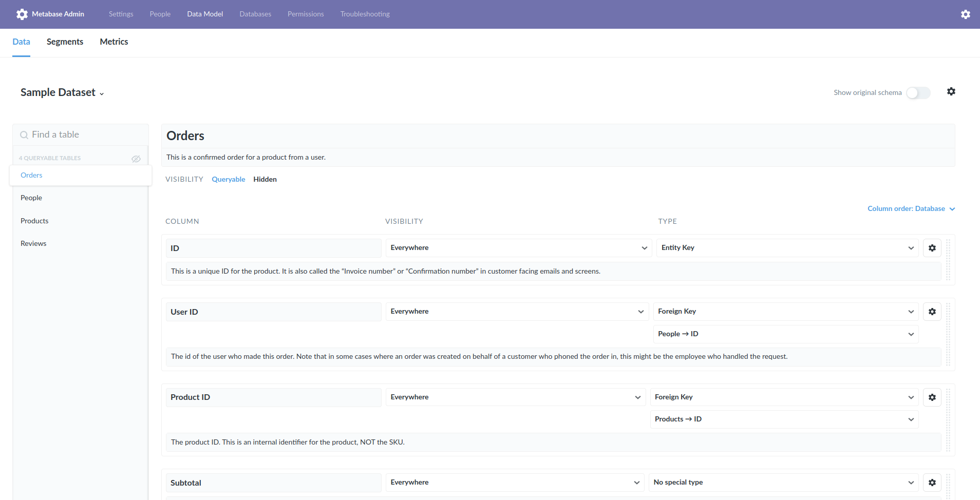This screenshot has height=500, width=980.
Task: Open field settings gear for User ID
Action: (932, 311)
